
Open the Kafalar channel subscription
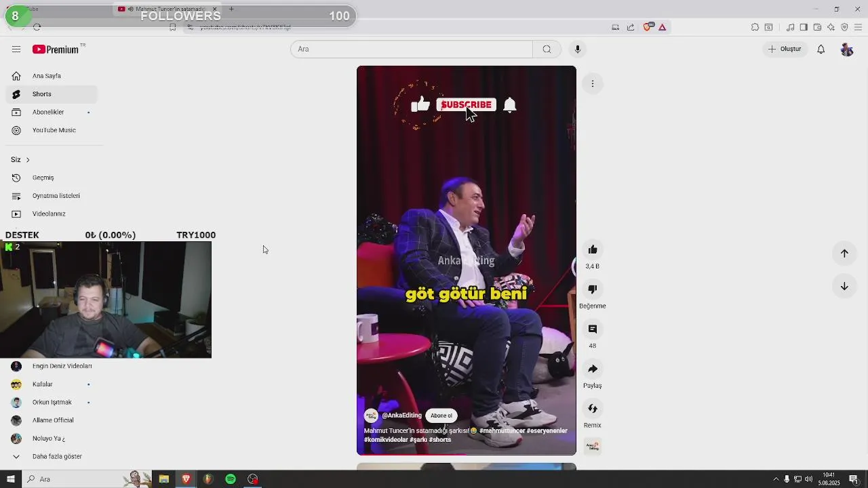click(x=52, y=384)
